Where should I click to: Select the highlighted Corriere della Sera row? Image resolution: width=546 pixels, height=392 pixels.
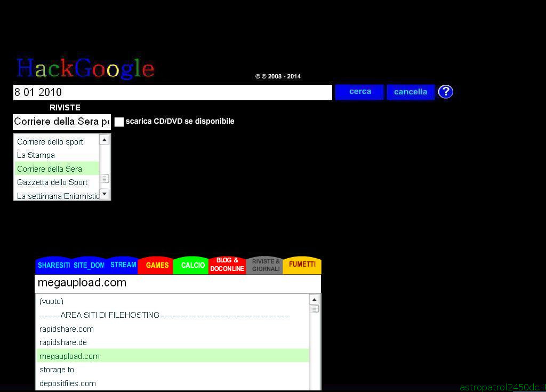click(57, 169)
